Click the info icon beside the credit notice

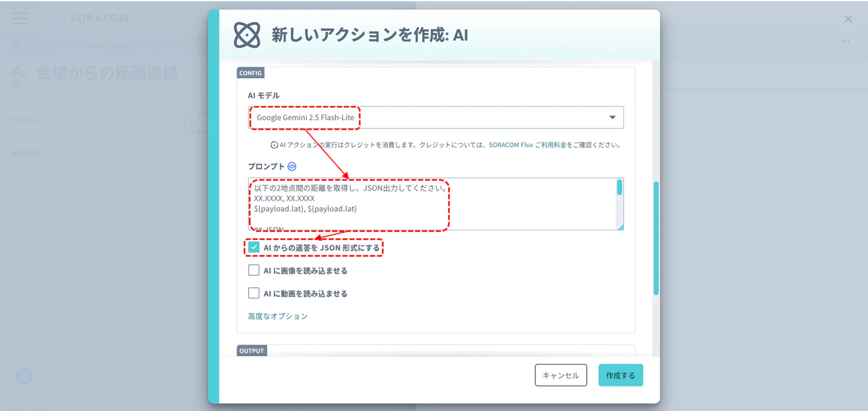(274, 145)
